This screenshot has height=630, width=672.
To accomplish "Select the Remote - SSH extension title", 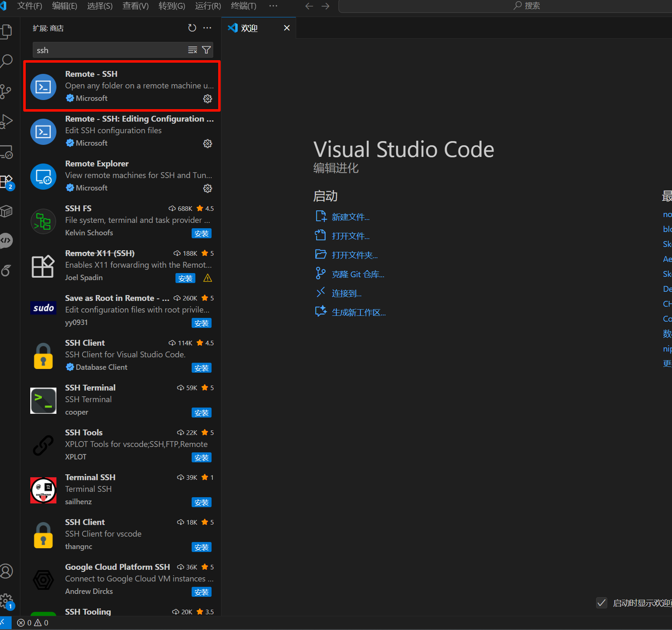I will point(91,74).
